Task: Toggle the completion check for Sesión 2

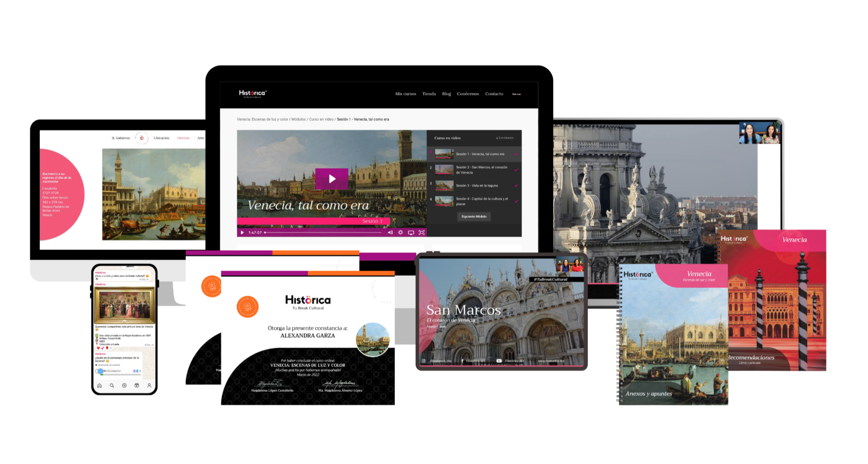Action: [516, 170]
